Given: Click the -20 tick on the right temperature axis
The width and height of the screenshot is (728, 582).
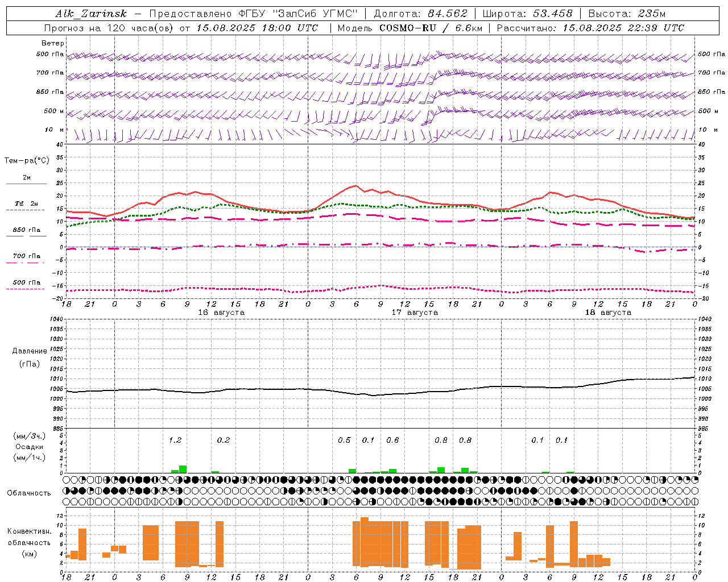Looking at the screenshot, I should pyautogui.click(x=704, y=298).
